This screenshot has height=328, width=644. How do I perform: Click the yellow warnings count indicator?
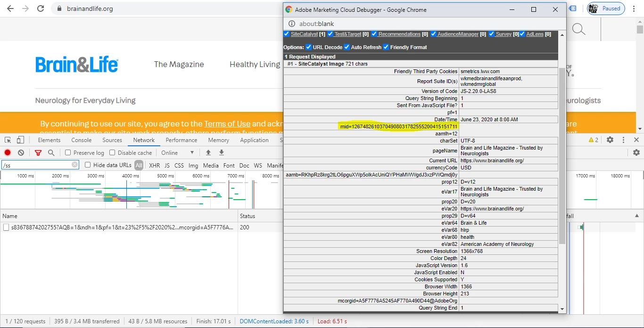click(x=594, y=140)
